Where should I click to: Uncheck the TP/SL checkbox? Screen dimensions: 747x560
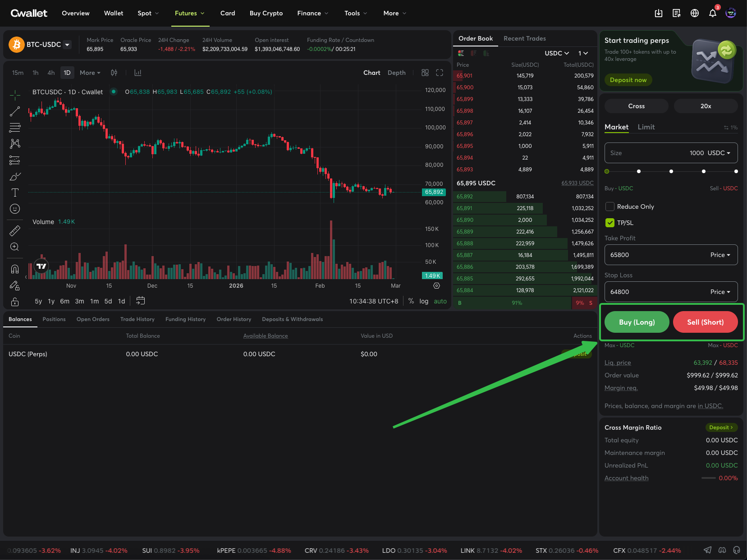tap(610, 223)
